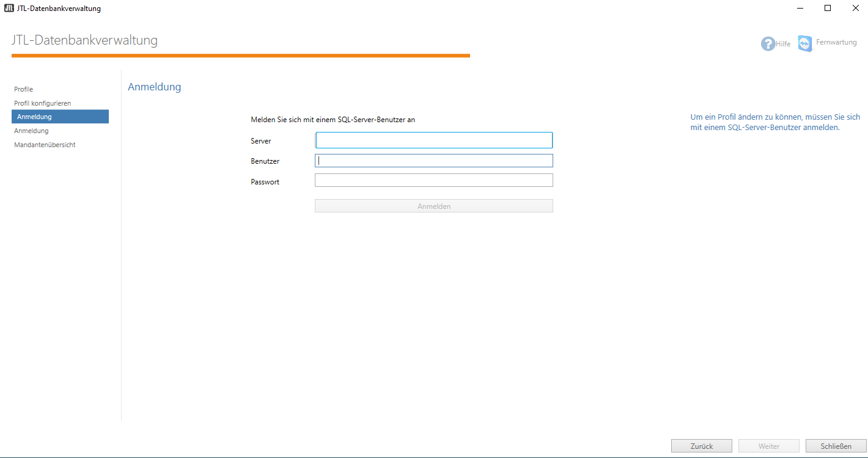
Task: Select the highlighted blue Anmeldung sidebar step
Action: pyautogui.click(x=60, y=117)
